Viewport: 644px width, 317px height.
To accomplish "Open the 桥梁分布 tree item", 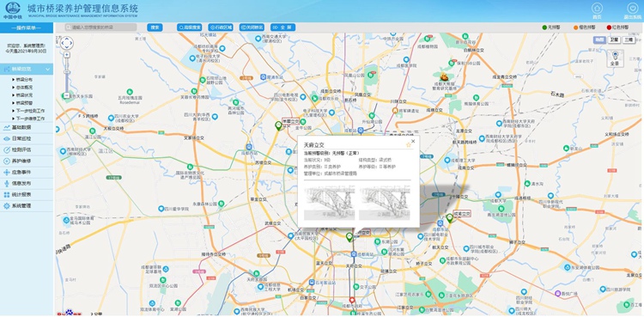I will point(25,79).
